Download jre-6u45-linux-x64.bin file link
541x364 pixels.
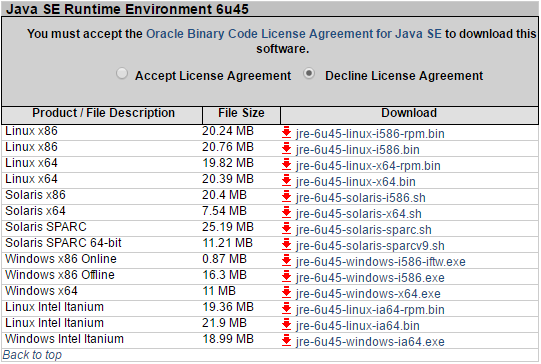(355, 182)
